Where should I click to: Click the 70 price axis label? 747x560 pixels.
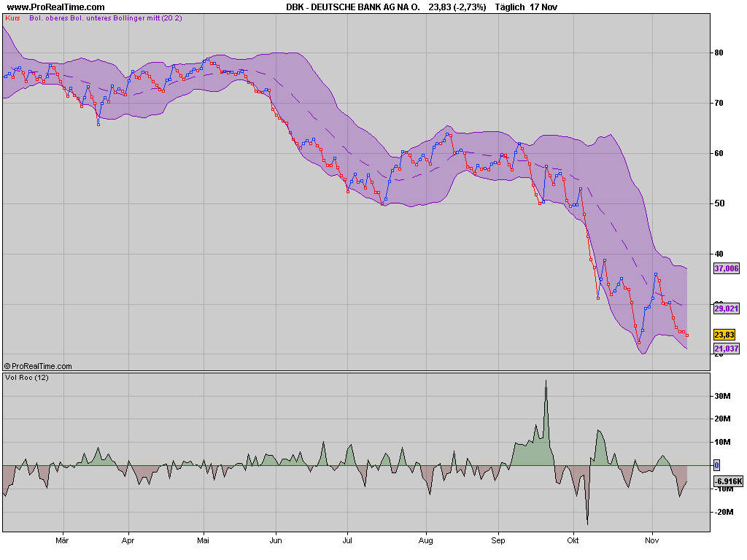pyautogui.click(x=719, y=103)
